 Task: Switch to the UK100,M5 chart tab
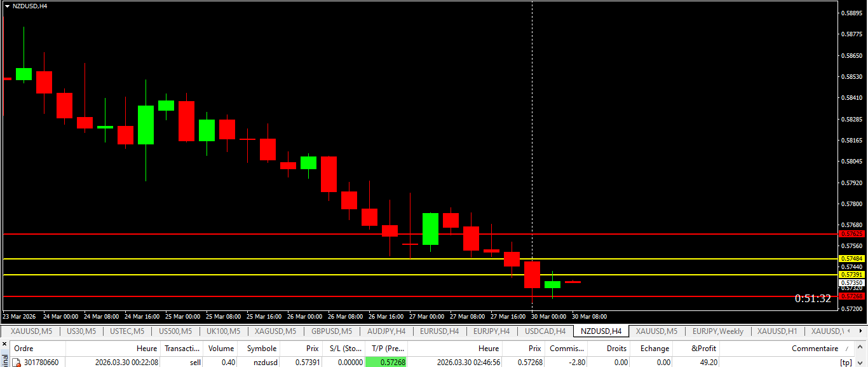(x=224, y=331)
